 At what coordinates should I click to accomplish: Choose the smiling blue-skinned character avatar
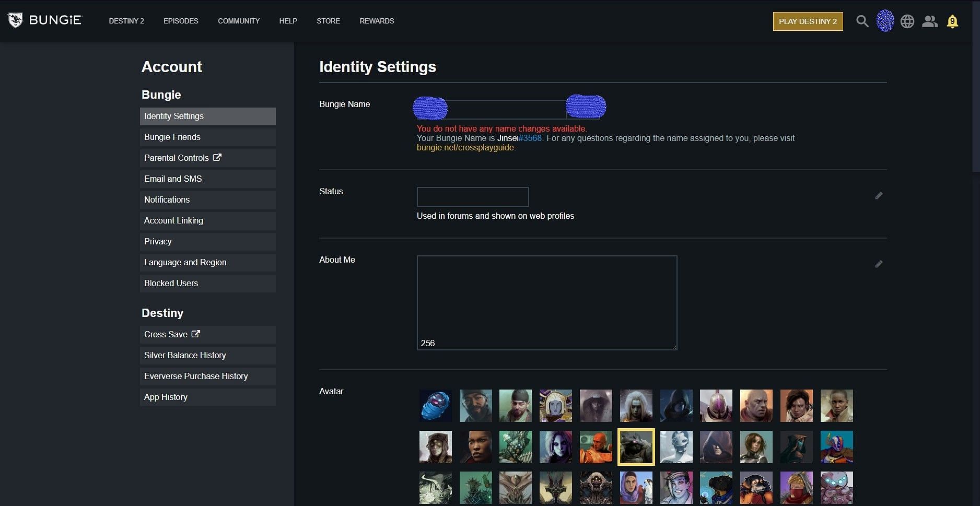pyautogui.click(x=676, y=488)
